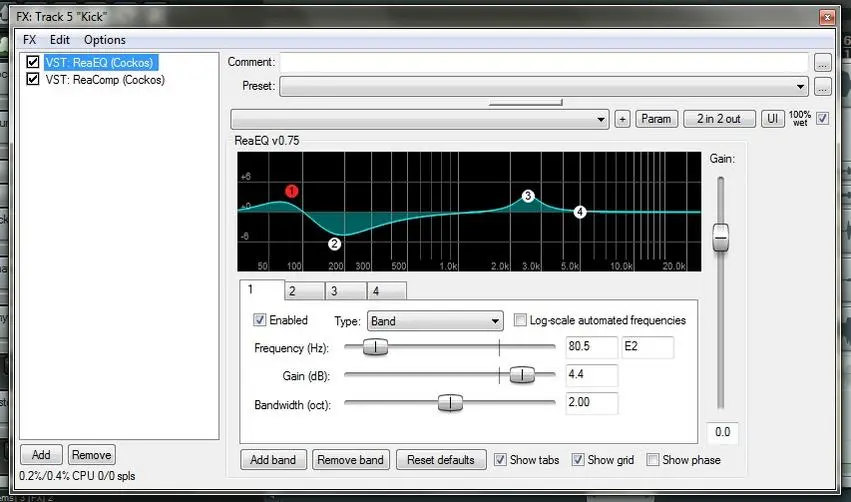Open the band Type dropdown
Screen dimensions: 851x502
(434, 321)
